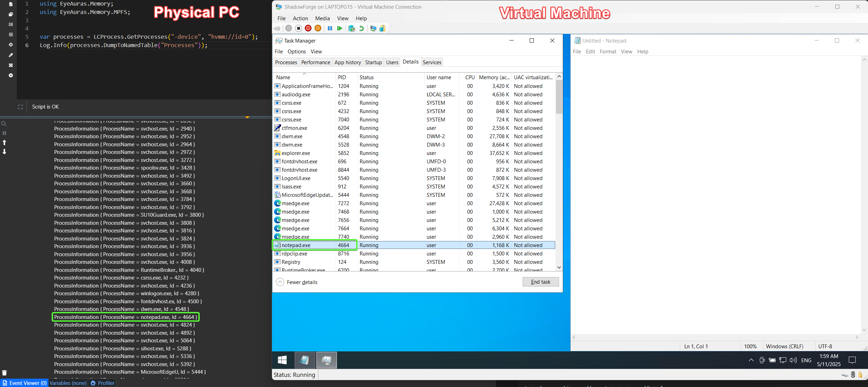Switch to Users tab
Screen dimensions: 868x387
[x=392, y=62]
